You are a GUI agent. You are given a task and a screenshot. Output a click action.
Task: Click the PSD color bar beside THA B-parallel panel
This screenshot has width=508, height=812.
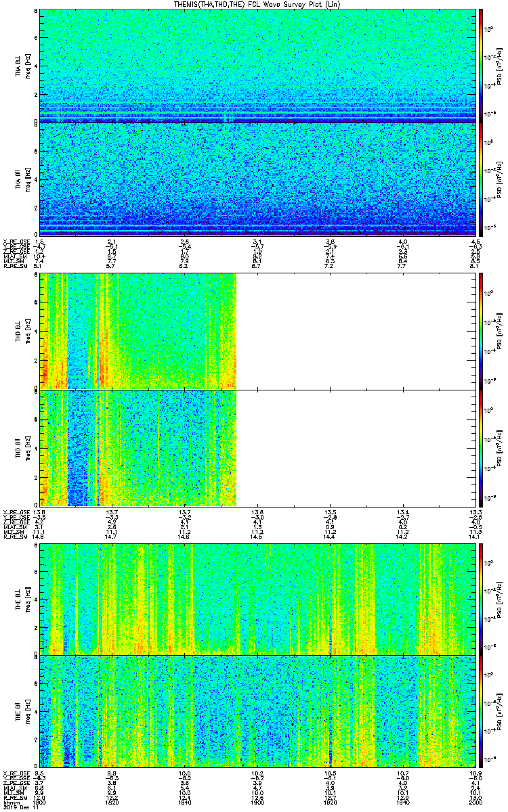(481, 179)
